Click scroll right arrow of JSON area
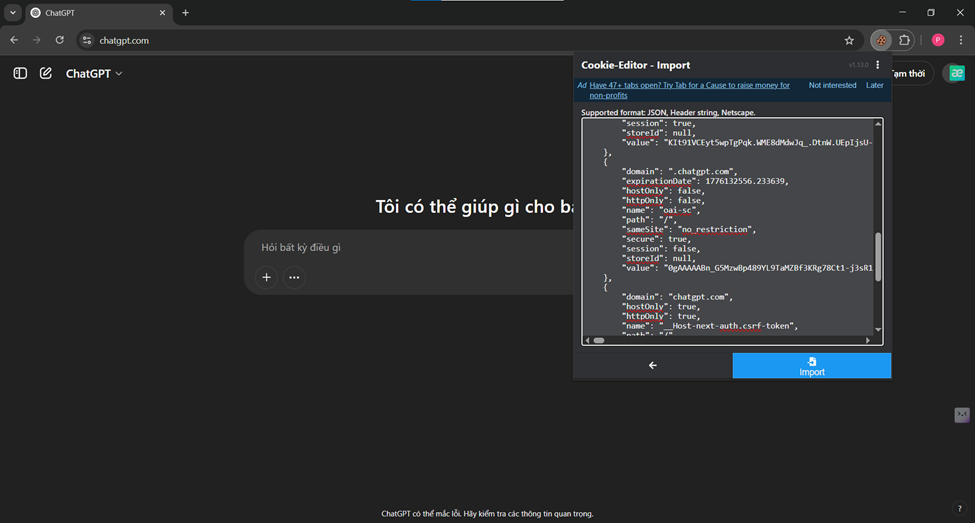The image size is (975, 523). coord(868,340)
